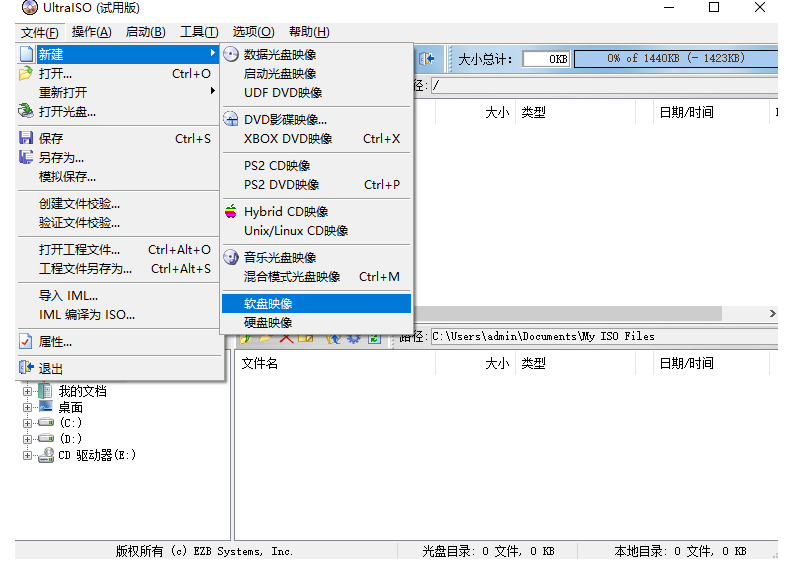Viewport: 794px width, 567px height.
Task: Click the 退出 exit door icon
Action: click(26, 368)
